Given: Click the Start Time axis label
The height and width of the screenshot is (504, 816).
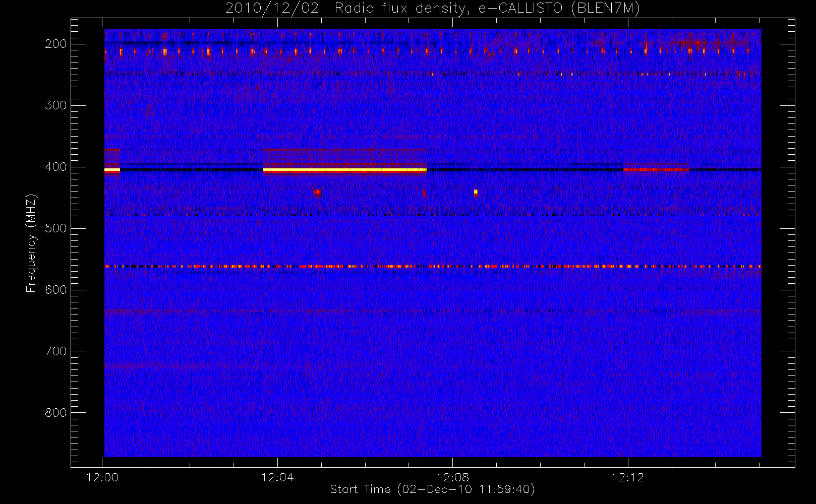Looking at the screenshot, I should [x=432, y=489].
